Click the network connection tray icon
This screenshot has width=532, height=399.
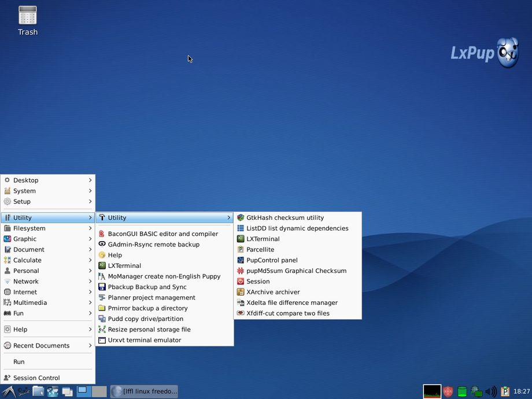[x=476, y=391]
